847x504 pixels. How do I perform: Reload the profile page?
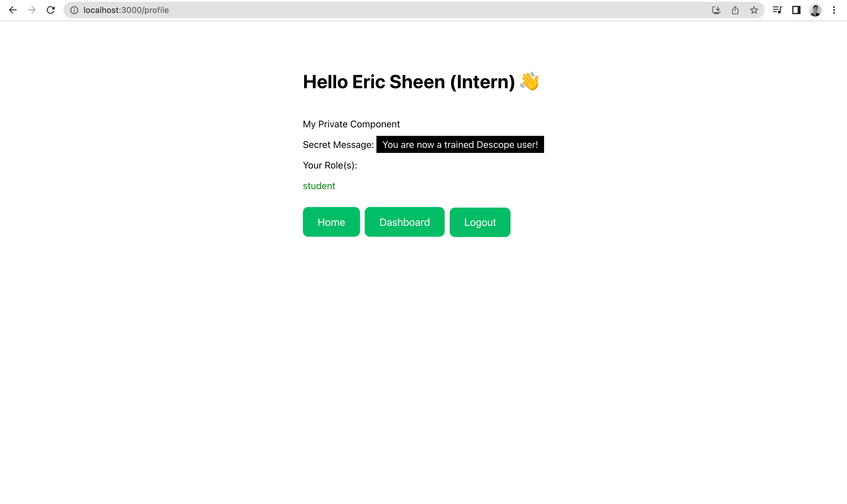[51, 10]
